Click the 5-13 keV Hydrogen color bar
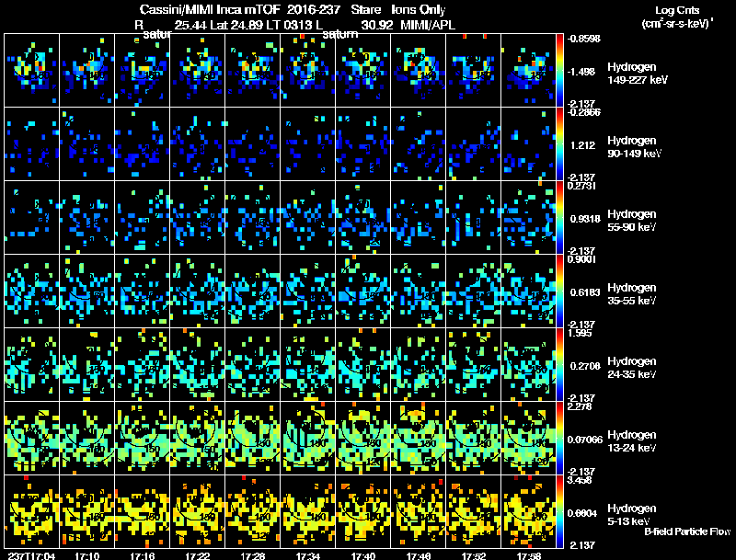736x560 pixels. 561,511
